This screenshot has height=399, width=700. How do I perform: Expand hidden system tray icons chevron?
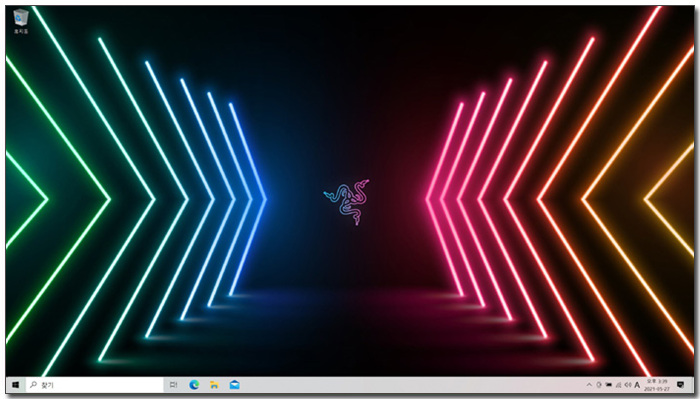[x=589, y=385]
